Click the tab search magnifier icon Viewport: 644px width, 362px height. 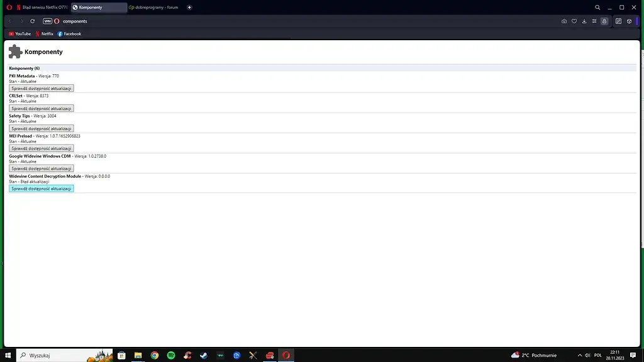(x=597, y=8)
